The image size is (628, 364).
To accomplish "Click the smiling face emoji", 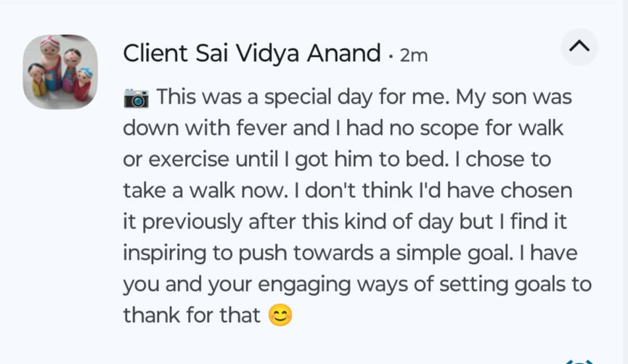I will (x=280, y=315).
